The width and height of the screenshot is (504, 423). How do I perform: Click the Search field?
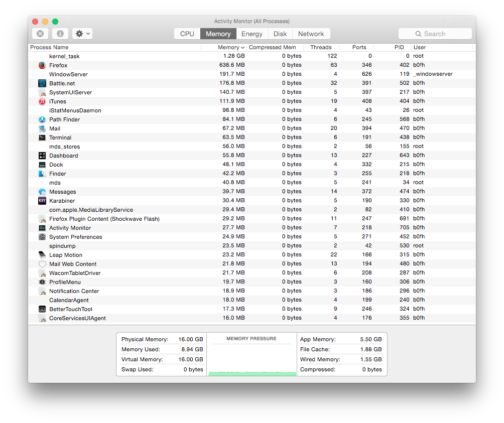435,34
